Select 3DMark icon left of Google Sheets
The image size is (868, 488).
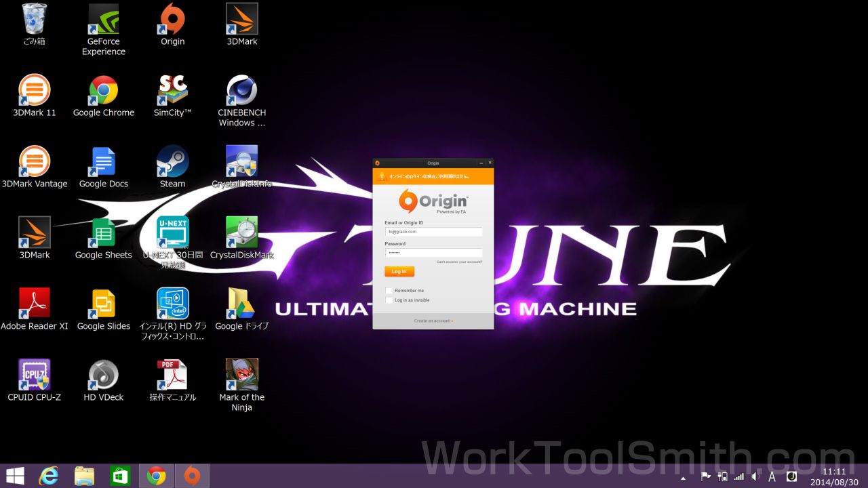tap(35, 238)
